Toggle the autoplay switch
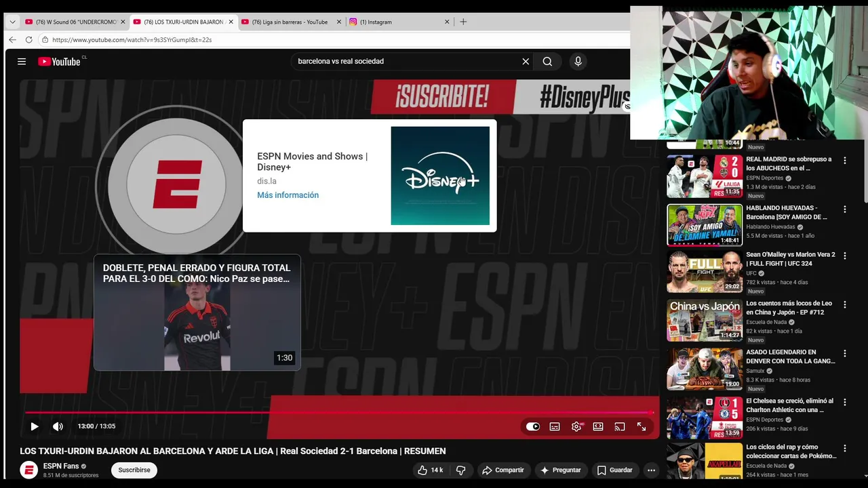 (533, 426)
